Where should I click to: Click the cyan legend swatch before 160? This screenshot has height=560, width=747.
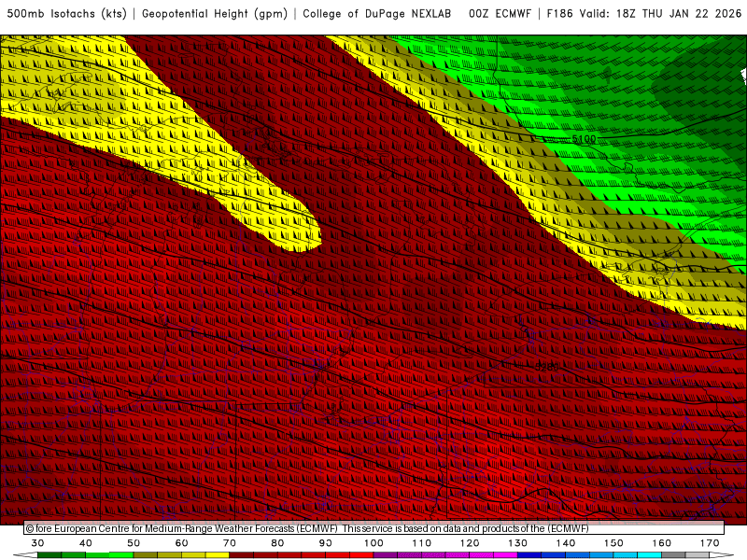(x=649, y=554)
